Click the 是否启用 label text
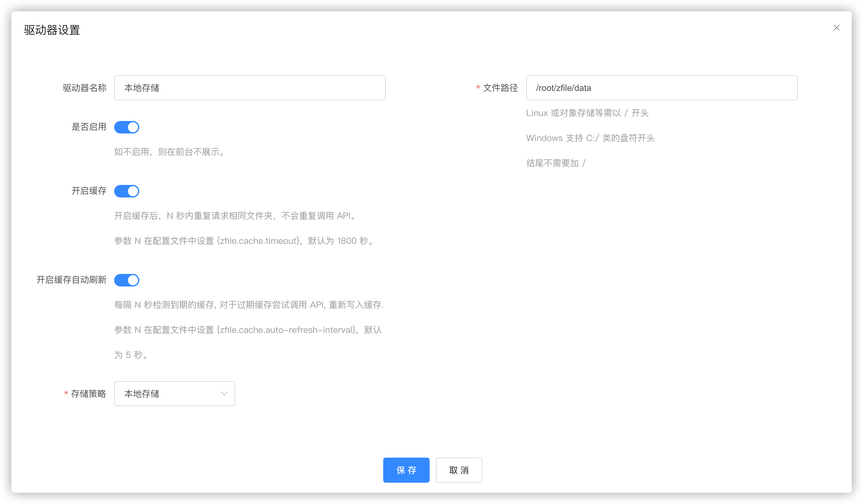Viewport: 863px width, 504px height. tap(89, 127)
